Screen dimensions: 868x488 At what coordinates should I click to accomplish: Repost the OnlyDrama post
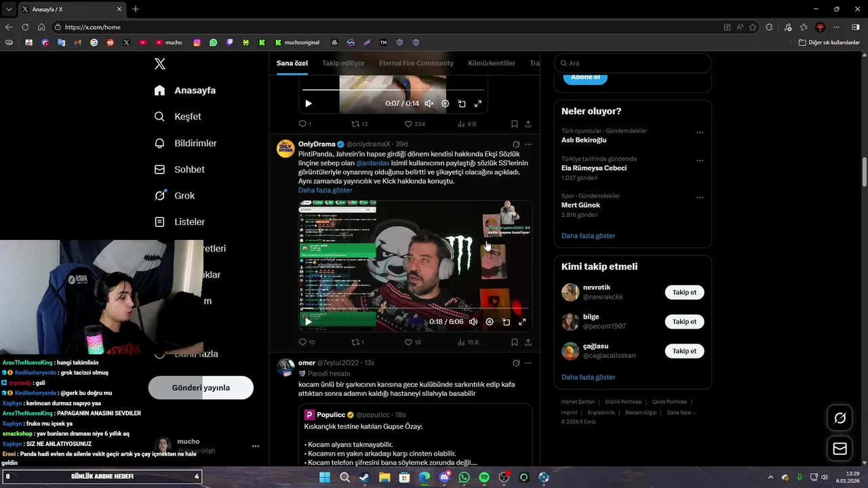(x=357, y=342)
